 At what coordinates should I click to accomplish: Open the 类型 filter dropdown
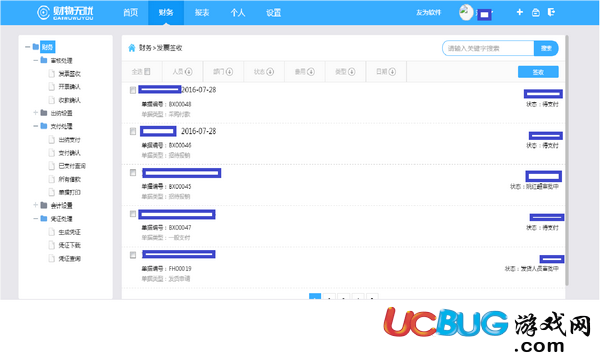click(345, 72)
